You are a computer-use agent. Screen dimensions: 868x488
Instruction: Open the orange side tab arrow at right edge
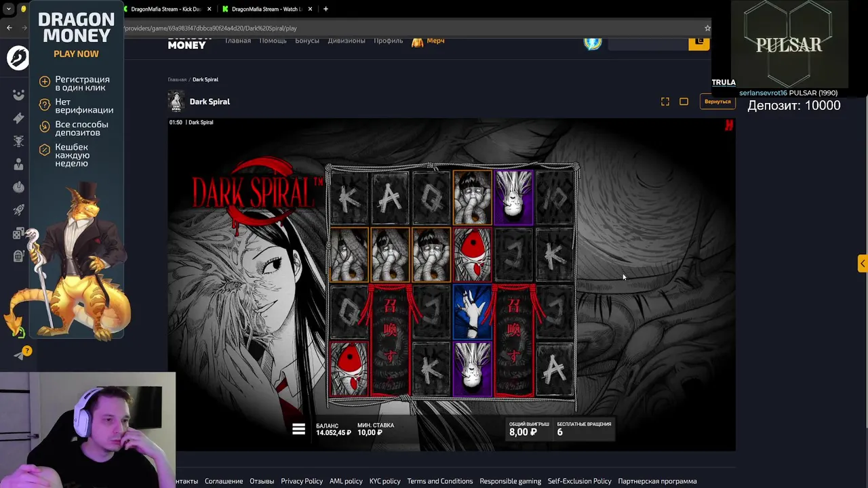(863, 264)
